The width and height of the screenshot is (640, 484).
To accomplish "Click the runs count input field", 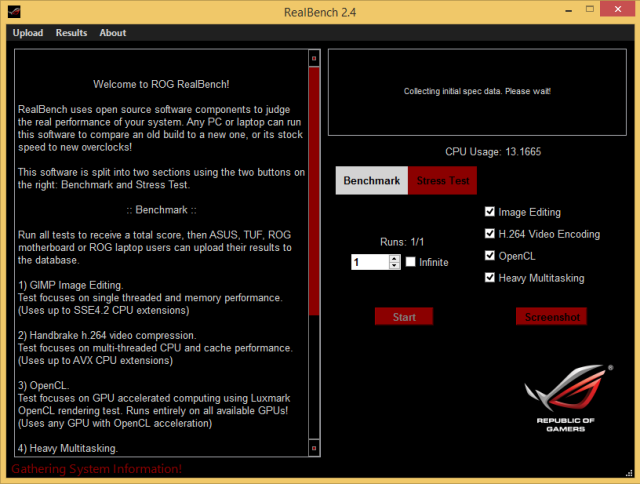I will click(370, 262).
